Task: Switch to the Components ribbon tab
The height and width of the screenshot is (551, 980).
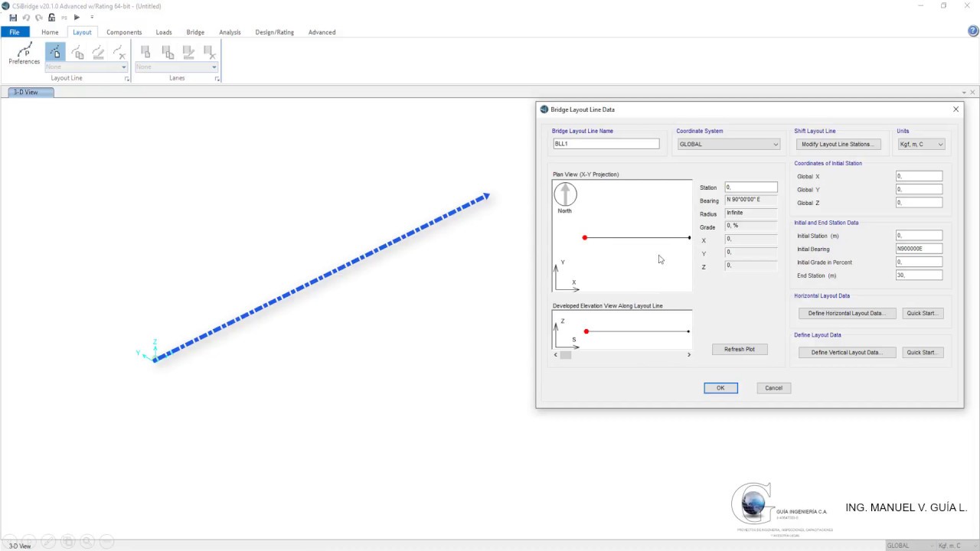Action: 124,32
